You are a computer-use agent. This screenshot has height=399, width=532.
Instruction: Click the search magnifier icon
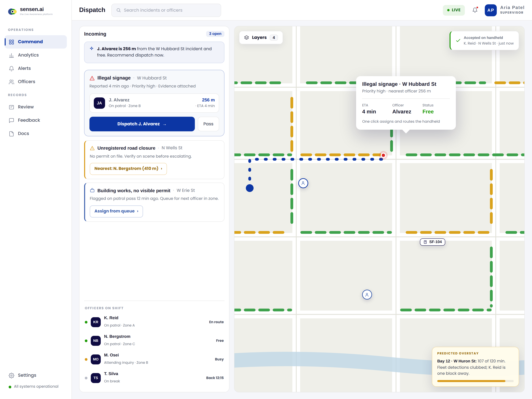[x=119, y=10]
